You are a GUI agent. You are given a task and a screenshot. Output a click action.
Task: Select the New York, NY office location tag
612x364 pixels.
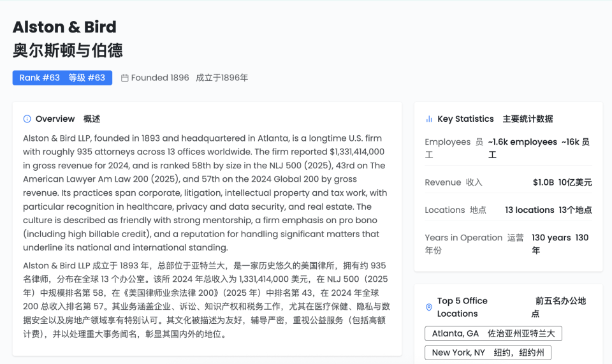click(488, 353)
